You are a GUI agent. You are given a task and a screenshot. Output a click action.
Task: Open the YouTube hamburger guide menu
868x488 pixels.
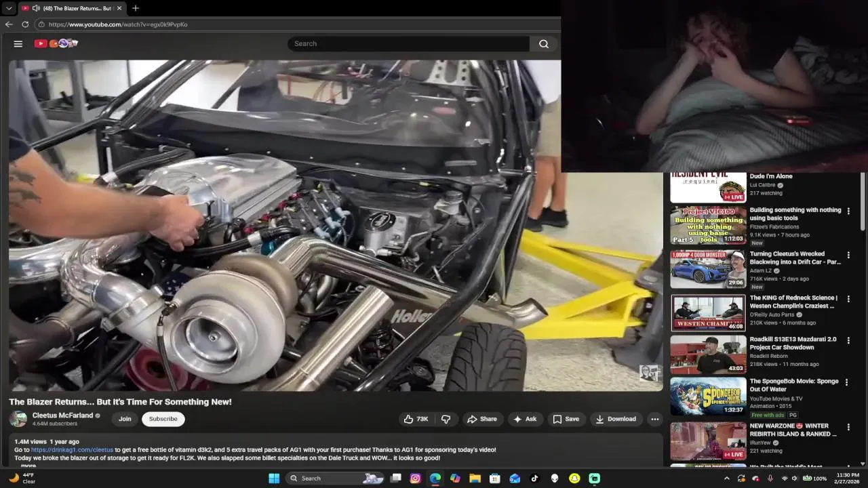(18, 43)
